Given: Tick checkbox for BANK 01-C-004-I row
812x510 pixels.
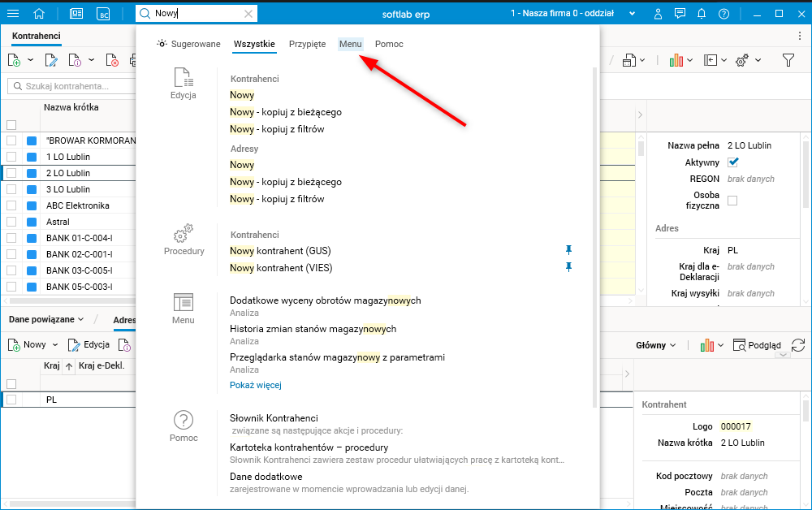Looking at the screenshot, I should click(11, 238).
